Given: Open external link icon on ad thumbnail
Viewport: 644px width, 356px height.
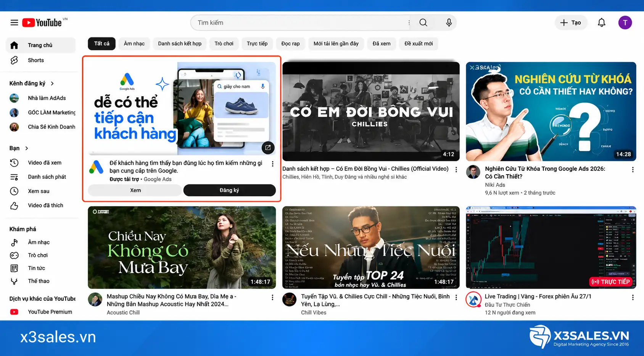Looking at the screenshot, I should [x=268, y=148].
